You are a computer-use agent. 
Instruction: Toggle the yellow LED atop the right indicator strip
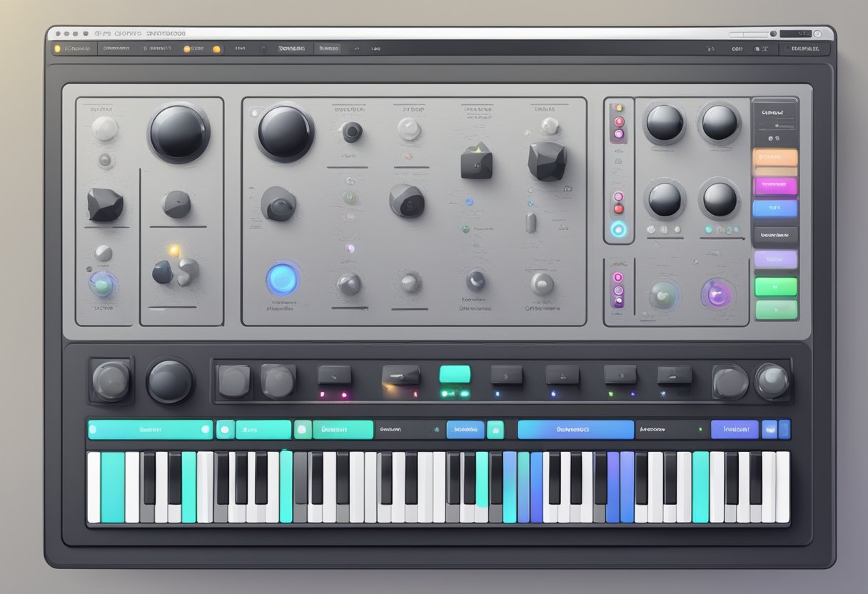pyautogui.click(x=618, y=108)
